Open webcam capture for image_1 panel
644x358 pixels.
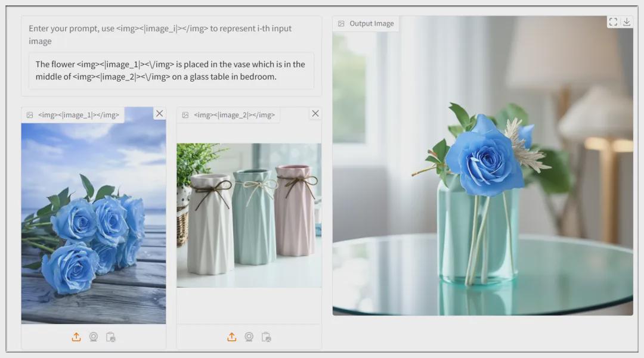[x=94, y=337]
